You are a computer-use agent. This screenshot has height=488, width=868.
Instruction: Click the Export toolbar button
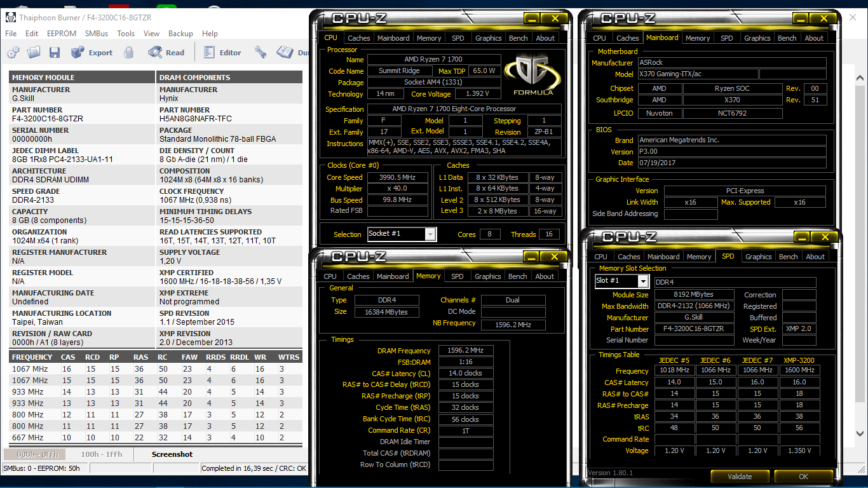coord(92,53)
